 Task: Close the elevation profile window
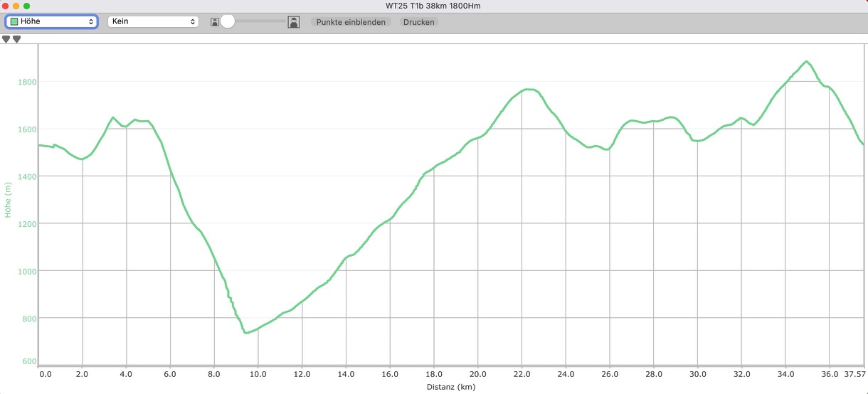click(6, 6)
